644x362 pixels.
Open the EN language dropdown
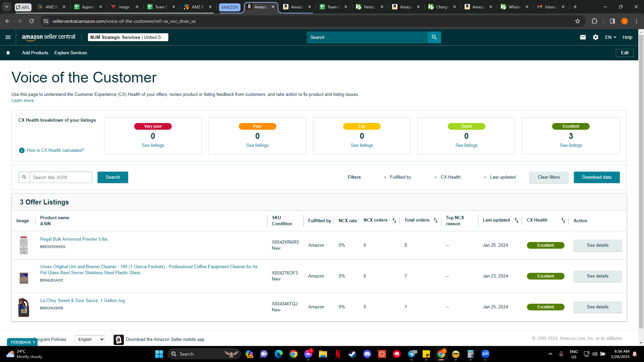610,37
